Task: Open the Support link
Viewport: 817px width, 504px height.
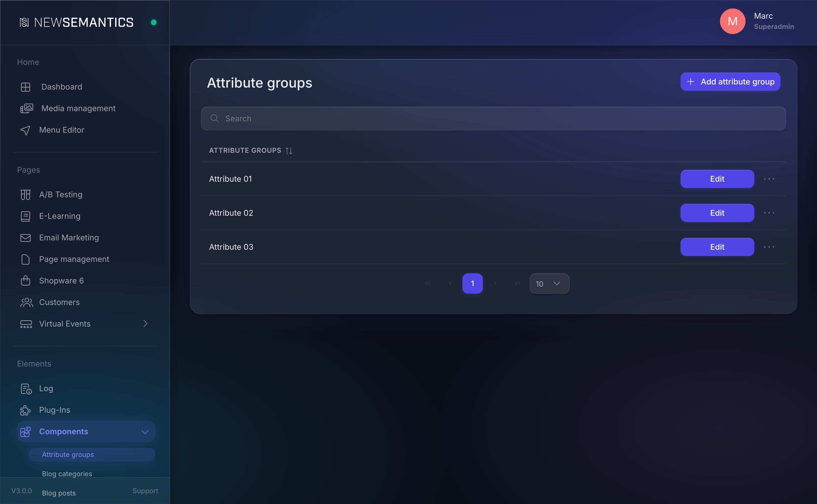Action: tap(146, 491)
